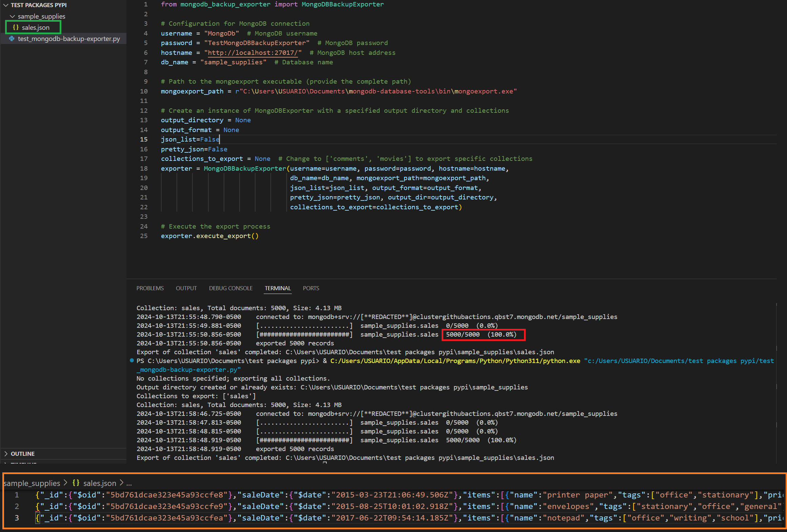
Task: Select the TERMINAL tab
Action: (278, 288)
